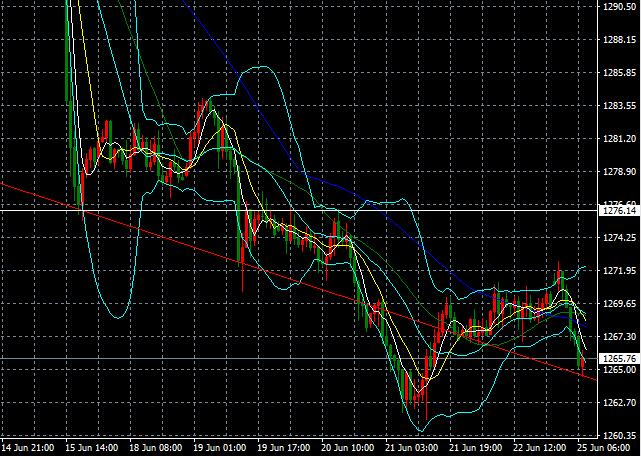Click the 25 Jun 06:00 time label
Image resolution: width=642 pixels, height=456 pixels.
(604, 448)
